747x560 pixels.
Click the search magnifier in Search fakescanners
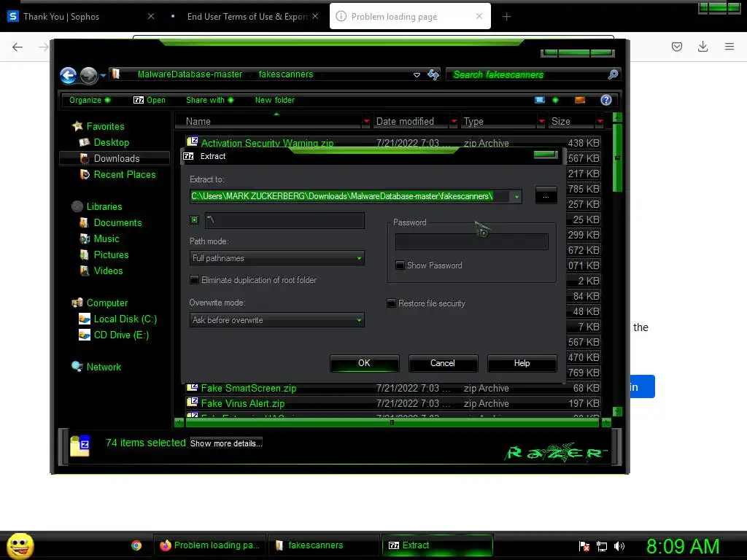[613, 74]
